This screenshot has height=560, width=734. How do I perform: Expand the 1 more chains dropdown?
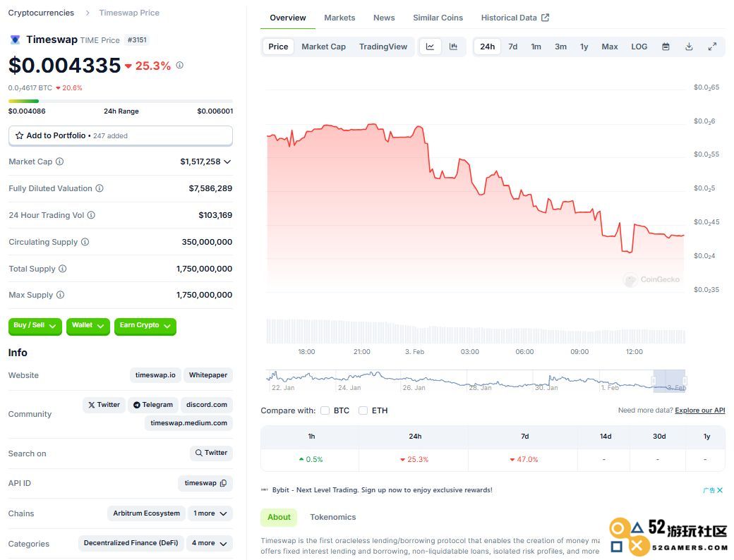(210, 513)
